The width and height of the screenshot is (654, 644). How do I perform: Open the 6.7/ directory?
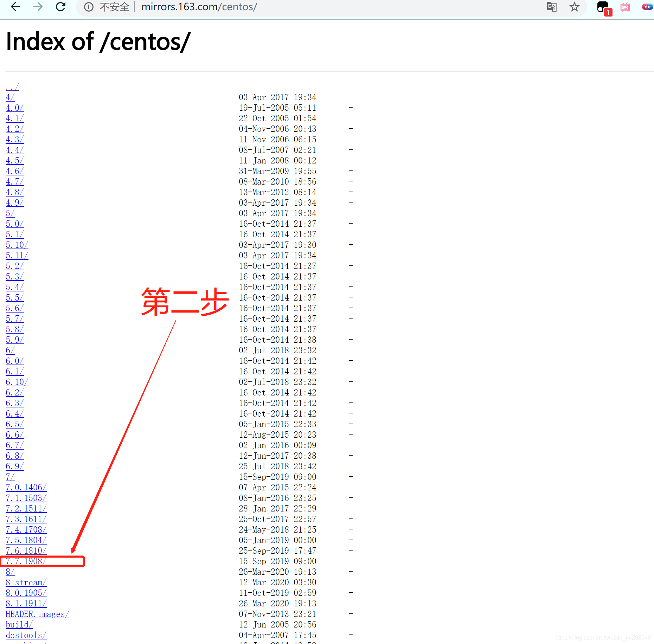click(x=15, y=445)
